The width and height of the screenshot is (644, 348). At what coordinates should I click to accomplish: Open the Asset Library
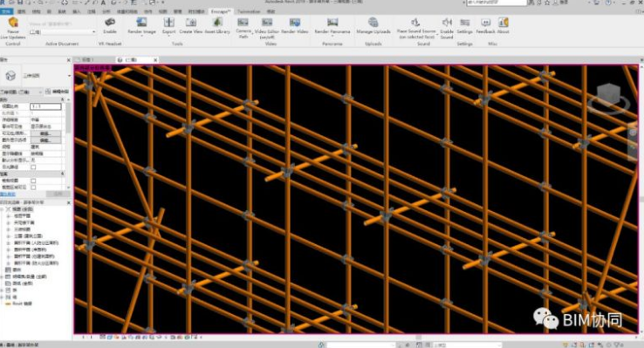point(217,22)
